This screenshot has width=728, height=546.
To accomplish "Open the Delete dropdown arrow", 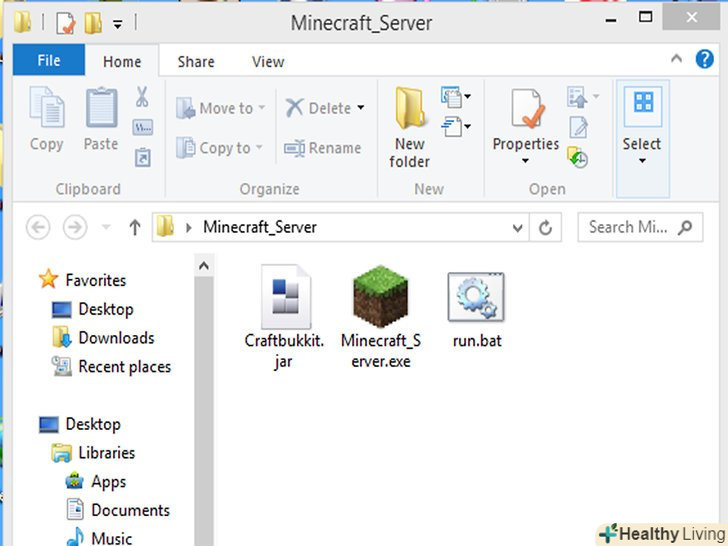I will (361, 108).
